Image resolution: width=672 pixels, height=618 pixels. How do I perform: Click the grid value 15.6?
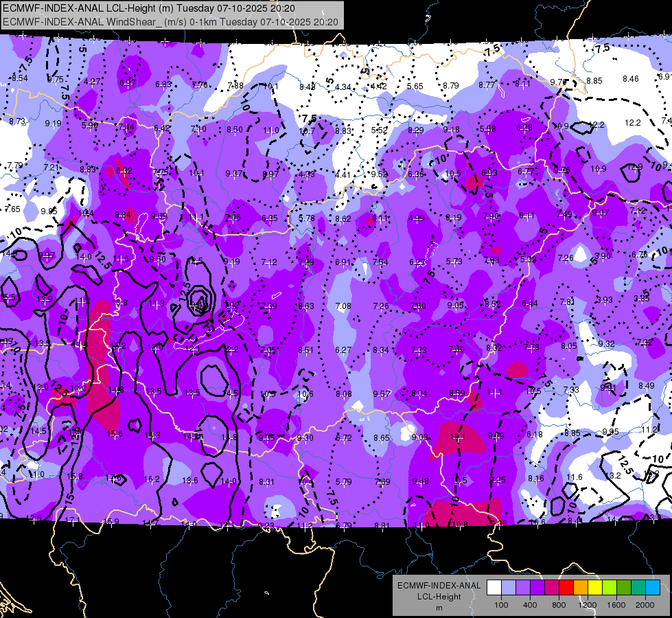pos(115,434)
